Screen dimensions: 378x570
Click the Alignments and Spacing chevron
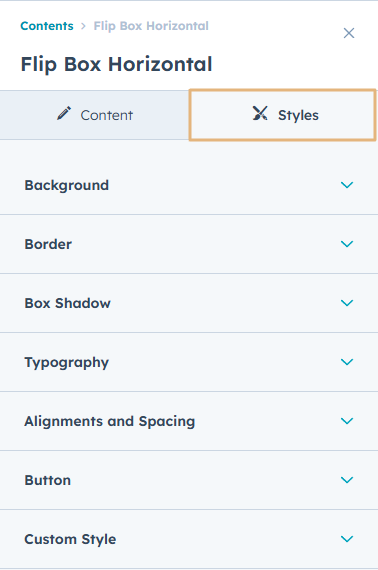347,421
